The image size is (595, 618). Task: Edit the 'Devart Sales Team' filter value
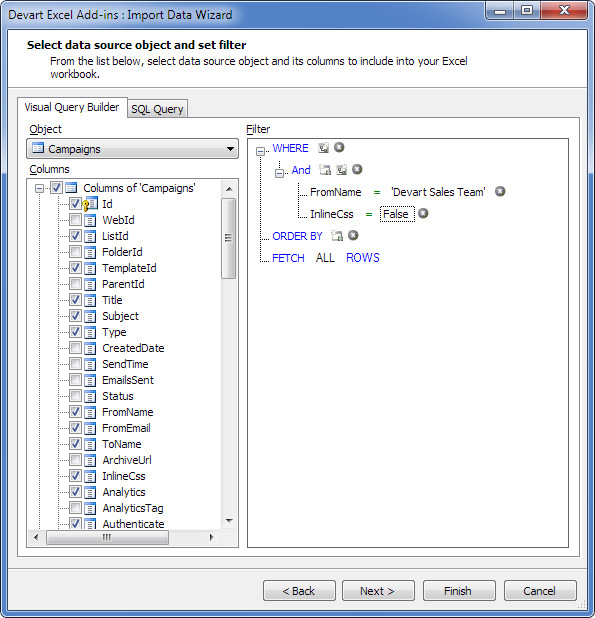click(438, 192)
